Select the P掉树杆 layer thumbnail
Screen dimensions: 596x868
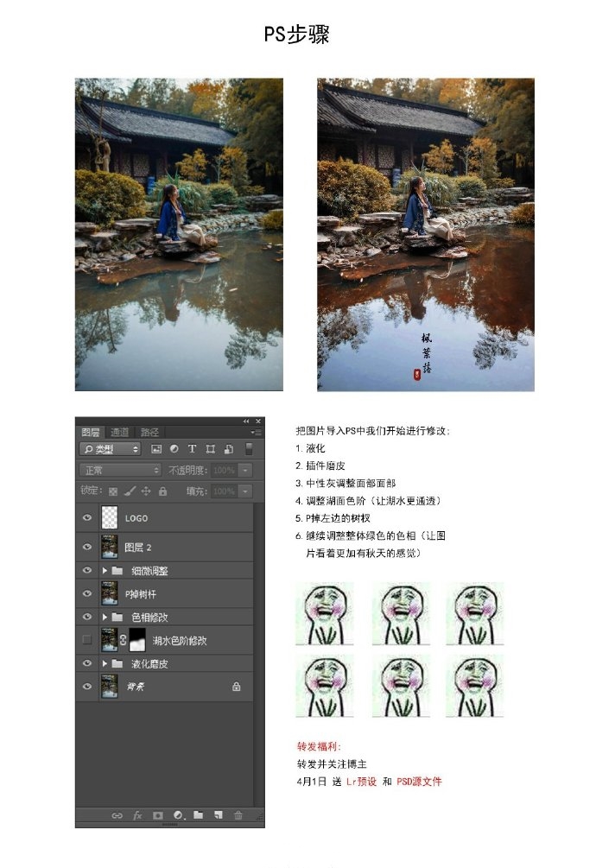(x=110, y=593)
